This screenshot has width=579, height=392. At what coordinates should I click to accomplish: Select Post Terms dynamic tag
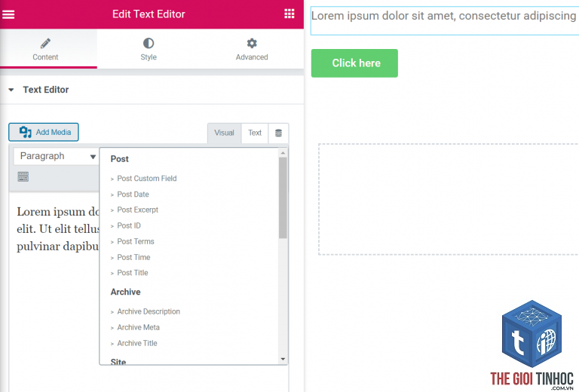(136, 242)
